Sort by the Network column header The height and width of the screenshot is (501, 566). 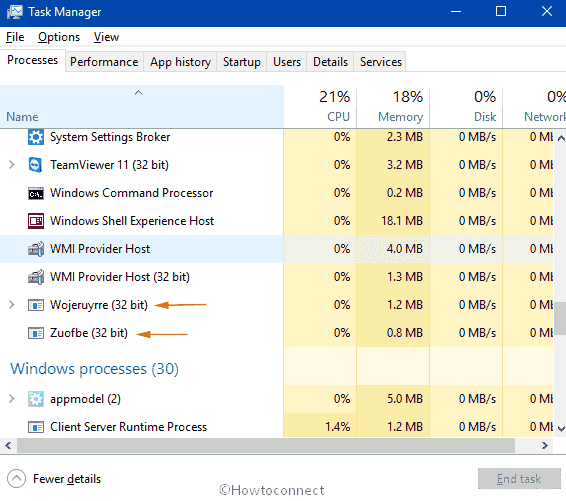(x=534, y=106)
